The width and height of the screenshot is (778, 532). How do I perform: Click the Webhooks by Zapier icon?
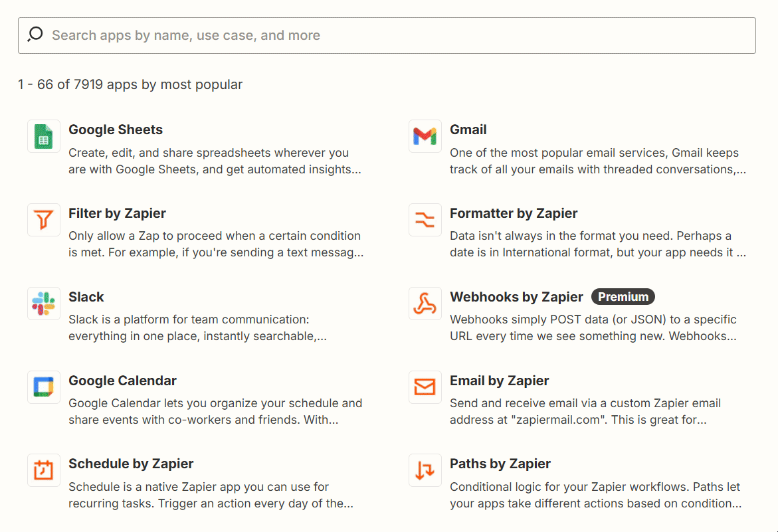[425, 304]
